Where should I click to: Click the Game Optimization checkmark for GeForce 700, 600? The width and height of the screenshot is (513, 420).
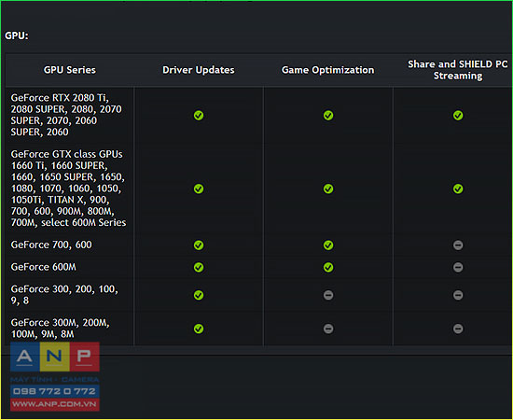click(328, 245)
